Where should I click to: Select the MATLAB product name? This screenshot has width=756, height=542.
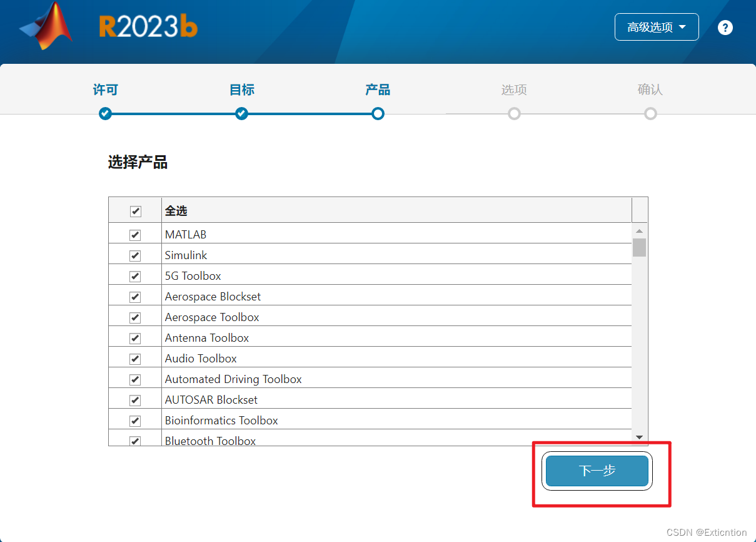[x=186, y=235]
